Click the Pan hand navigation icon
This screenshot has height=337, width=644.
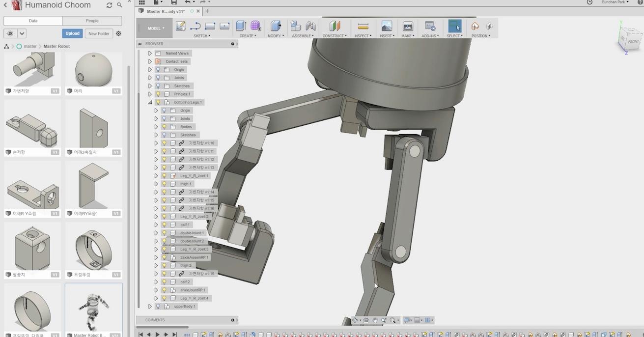pos(375,320)
